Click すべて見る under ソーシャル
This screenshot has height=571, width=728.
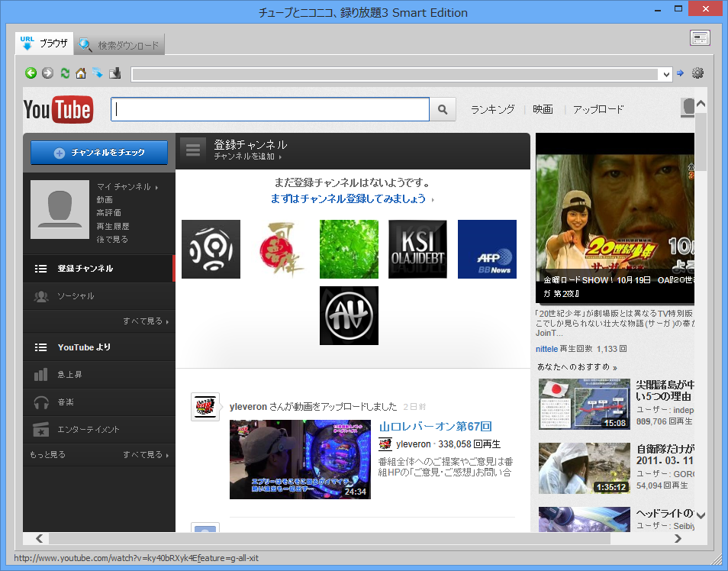pyautogui.click(x=145, y=321)
